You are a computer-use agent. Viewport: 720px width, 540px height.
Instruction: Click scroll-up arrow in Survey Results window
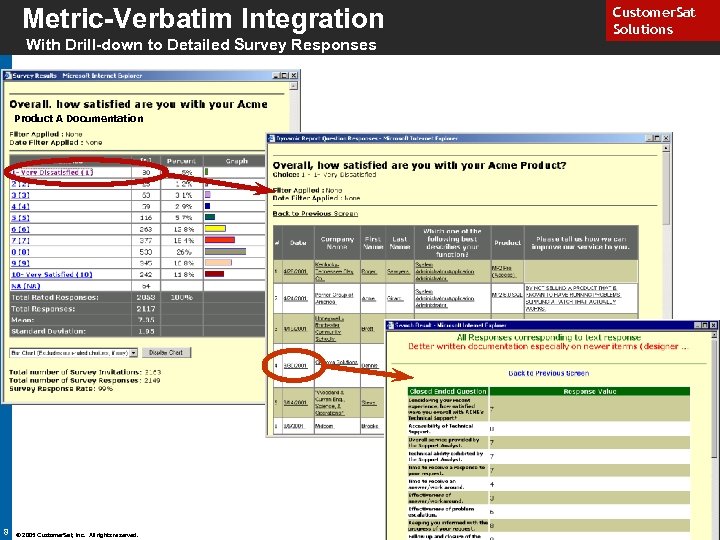pos(294,86)
